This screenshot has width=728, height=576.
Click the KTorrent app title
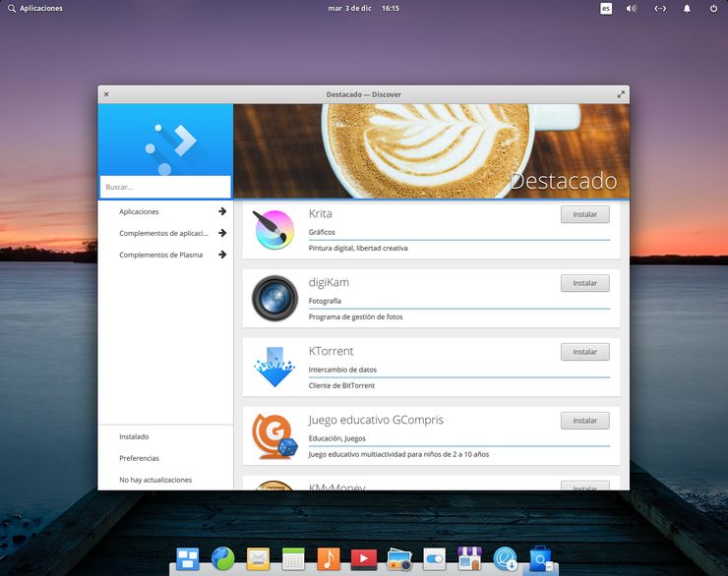(331, 351)
